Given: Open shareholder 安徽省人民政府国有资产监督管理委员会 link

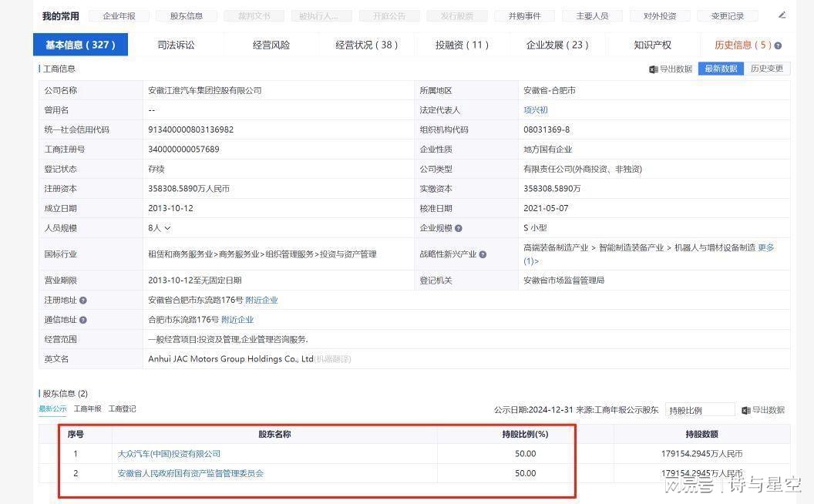Looking at the screenshot, I should pos(190,473).
